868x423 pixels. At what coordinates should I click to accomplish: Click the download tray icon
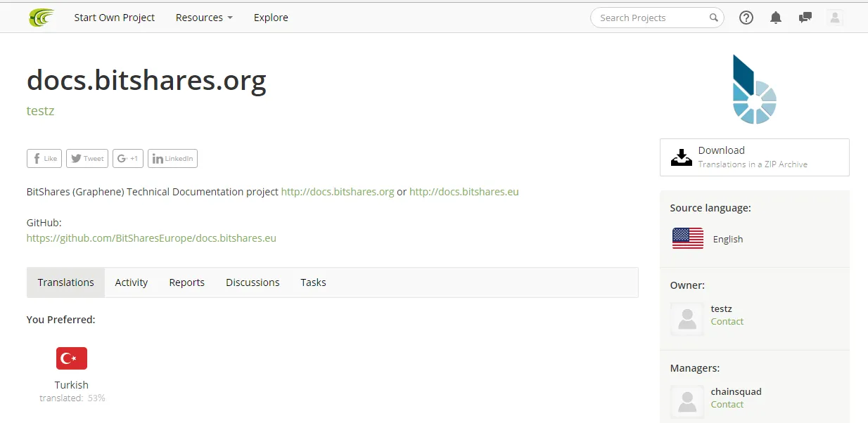coord(681,157)
